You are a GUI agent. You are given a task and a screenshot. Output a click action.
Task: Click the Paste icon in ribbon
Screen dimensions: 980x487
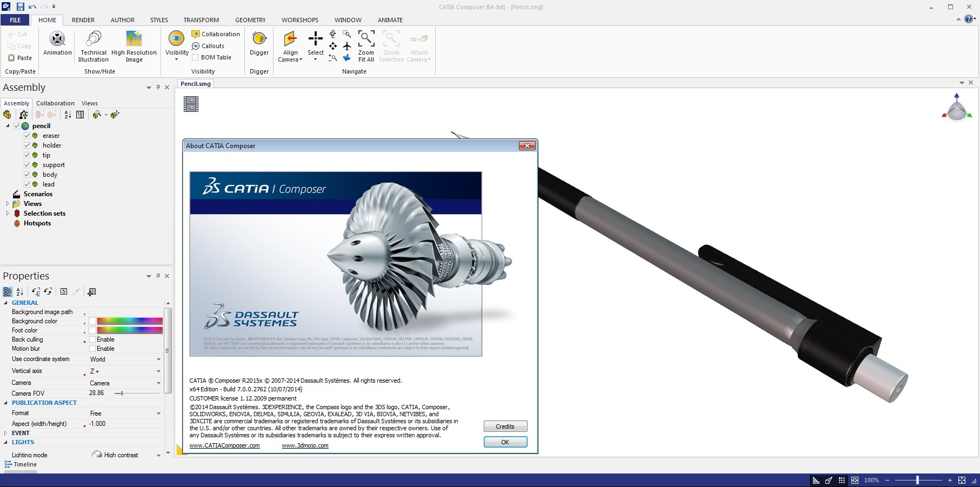tap(11, 58)
